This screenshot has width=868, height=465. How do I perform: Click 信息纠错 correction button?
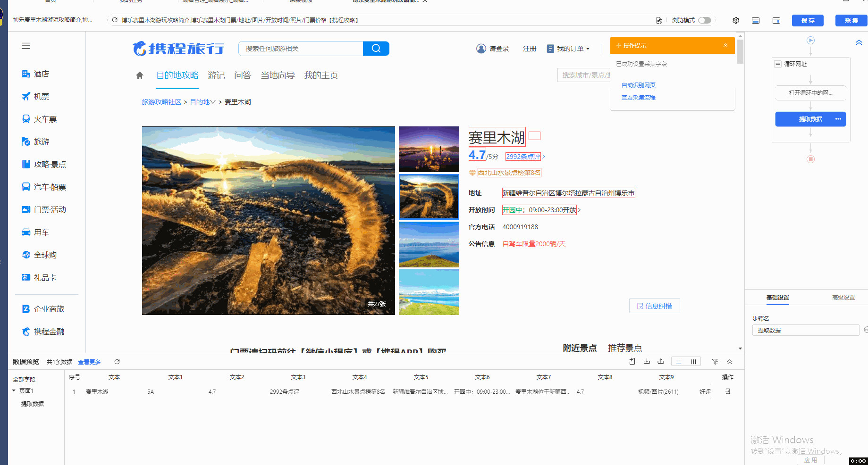654,306
